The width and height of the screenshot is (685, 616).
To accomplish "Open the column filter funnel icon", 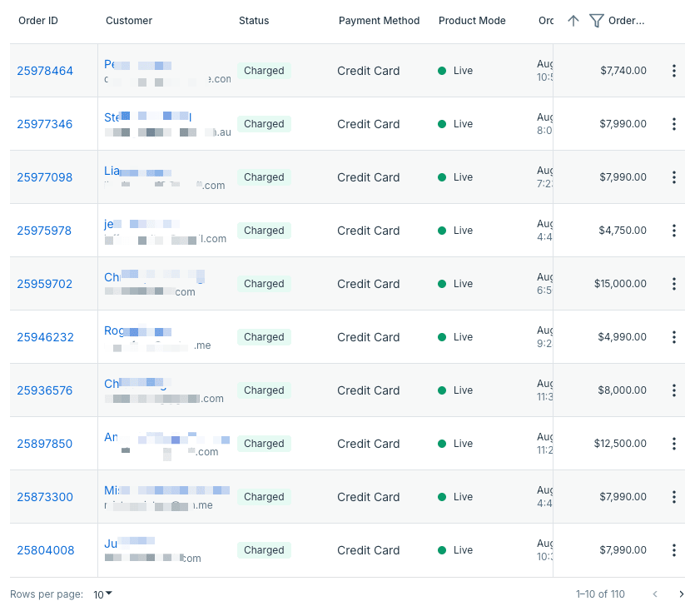I will 596,21.
